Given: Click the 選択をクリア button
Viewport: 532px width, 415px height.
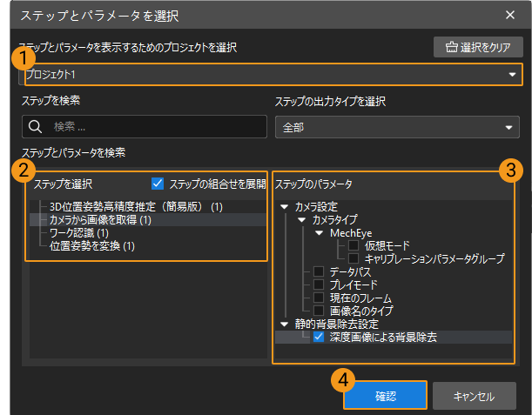Looking at the screenshot, I should tap(478, 47).
